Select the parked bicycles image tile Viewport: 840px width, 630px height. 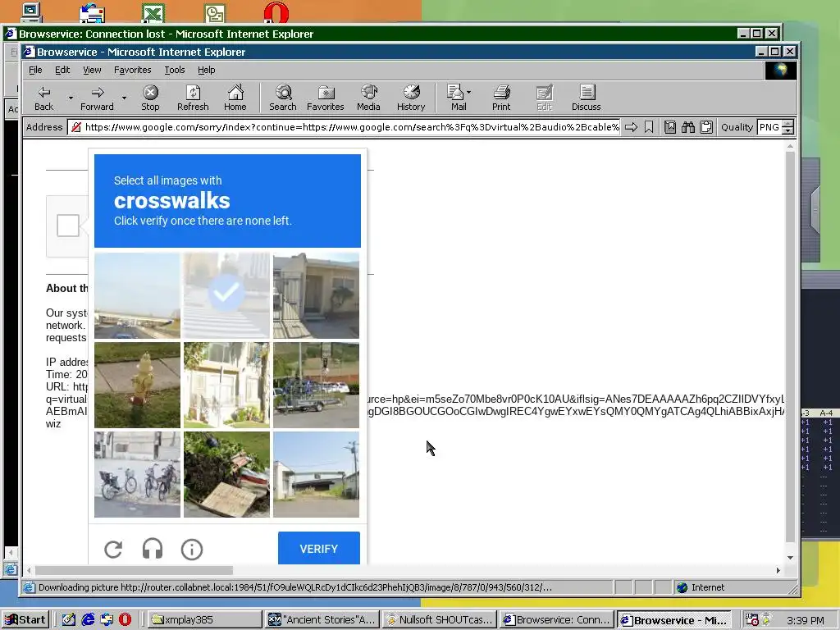pos(137,475)
